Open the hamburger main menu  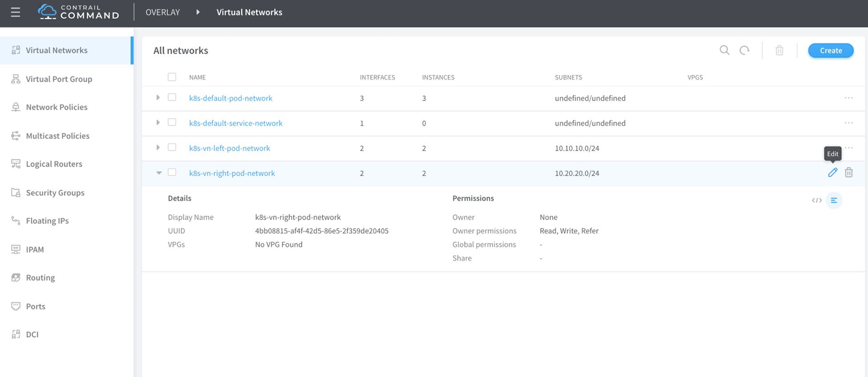(x=16, y=12)
